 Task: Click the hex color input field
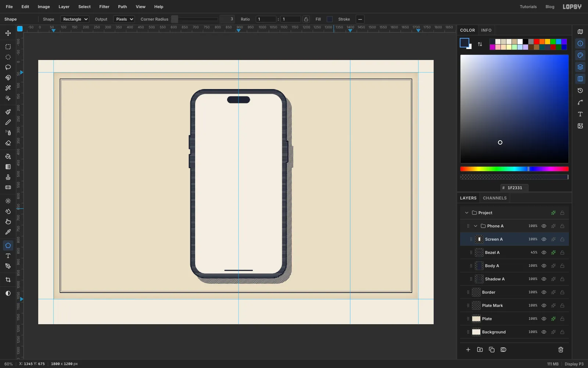click(514, 188)
